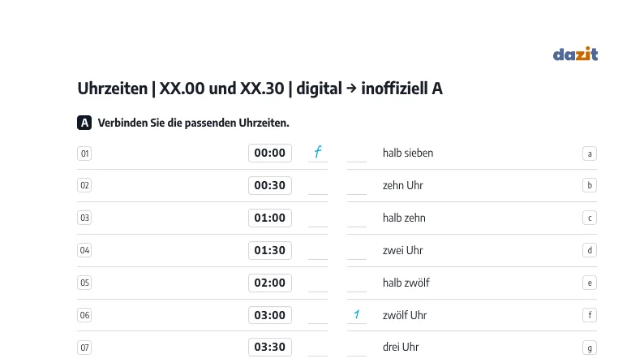Click the worksheet title Uhrzeiten heading
The height and width of the screenshot is (363, 644).
tap(260, 89)
